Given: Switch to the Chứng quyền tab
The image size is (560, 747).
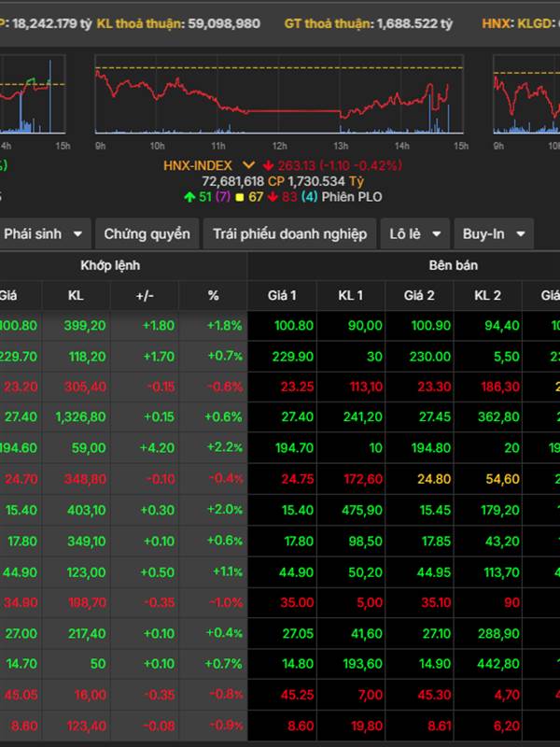Looking at the screenshot, I should (147, 234).
